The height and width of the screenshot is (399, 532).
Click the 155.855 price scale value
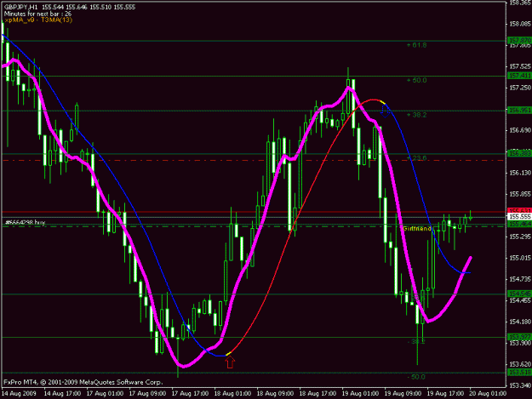(520, 194)
